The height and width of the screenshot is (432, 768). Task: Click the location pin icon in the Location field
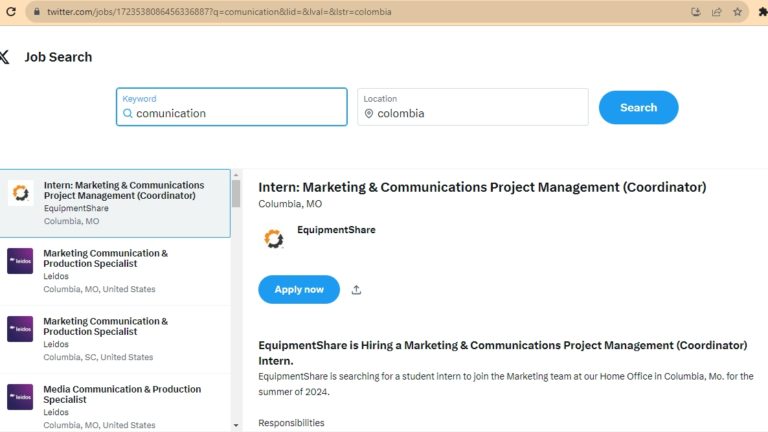(x=369, y=114)
